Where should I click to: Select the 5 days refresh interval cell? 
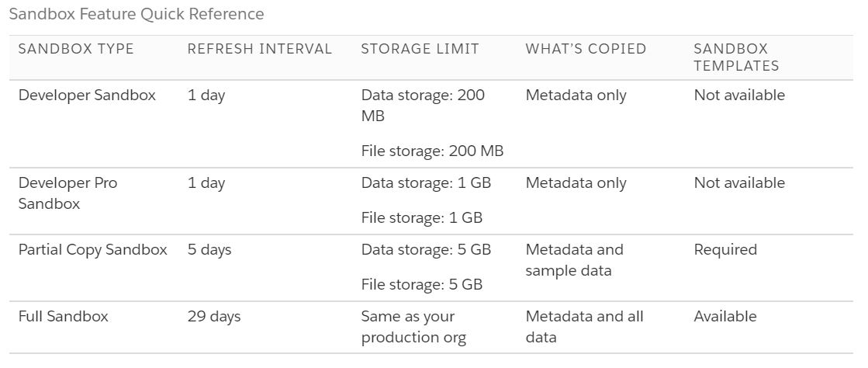click(209, 250)
